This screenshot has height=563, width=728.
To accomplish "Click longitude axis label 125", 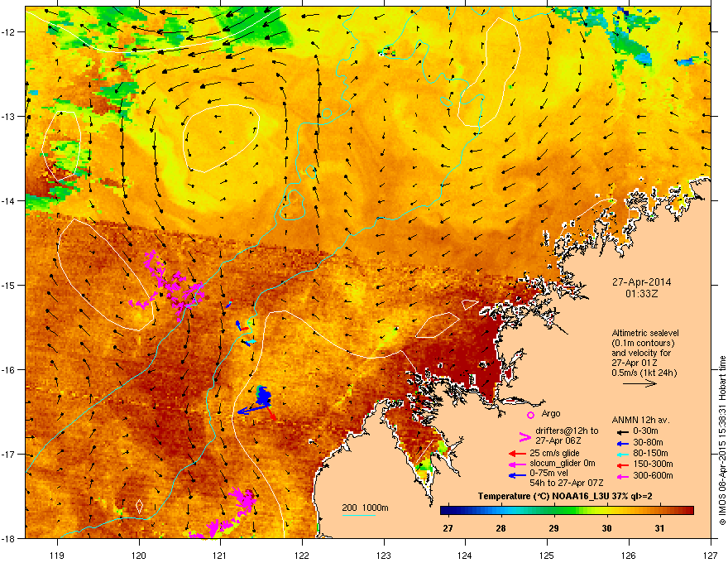I will (x=547, y=555).
